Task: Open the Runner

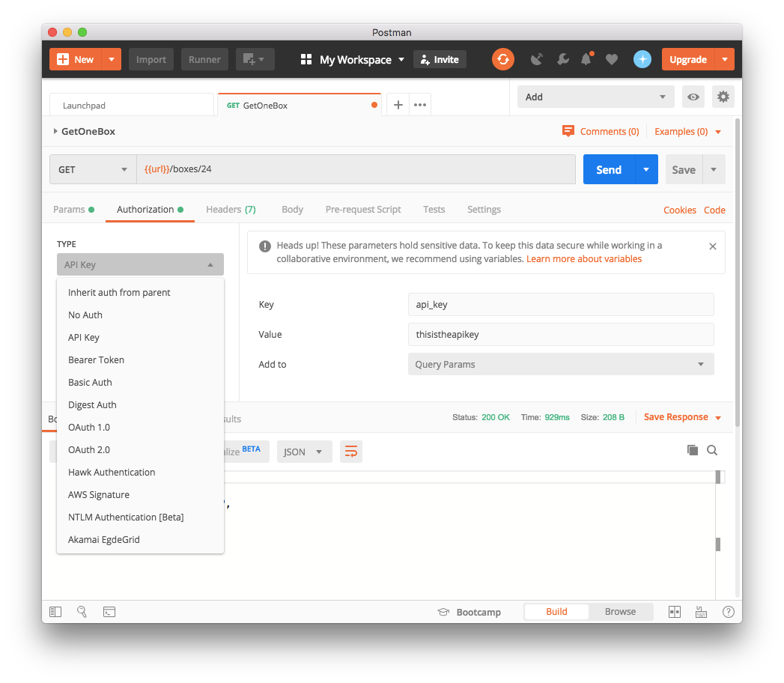Action: (204, 59)
